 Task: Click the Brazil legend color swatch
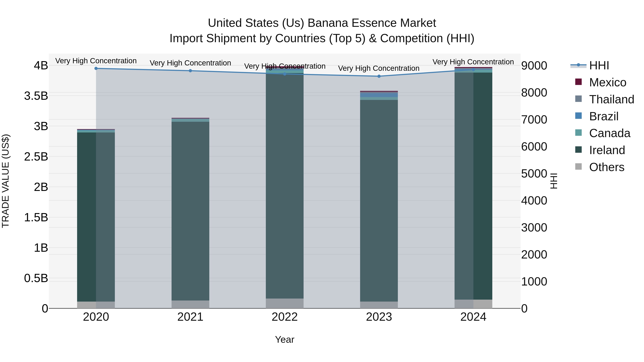pyautogui.click(x=579, y=116)
